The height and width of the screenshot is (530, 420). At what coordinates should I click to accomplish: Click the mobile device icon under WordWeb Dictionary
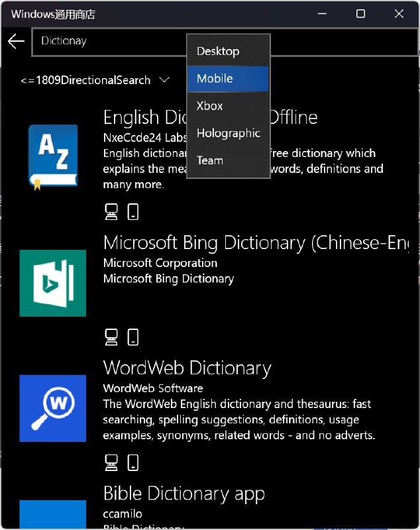[132, 462]
